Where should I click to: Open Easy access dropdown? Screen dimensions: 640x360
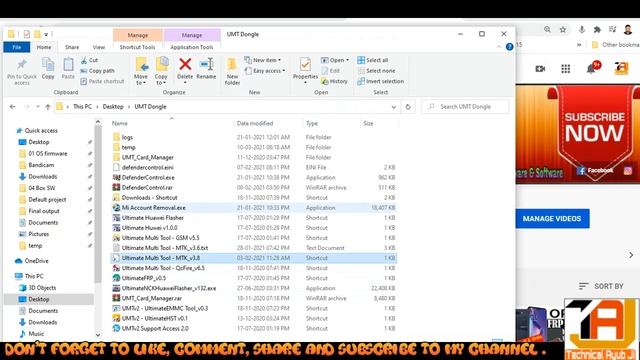[x=265, y=71]
